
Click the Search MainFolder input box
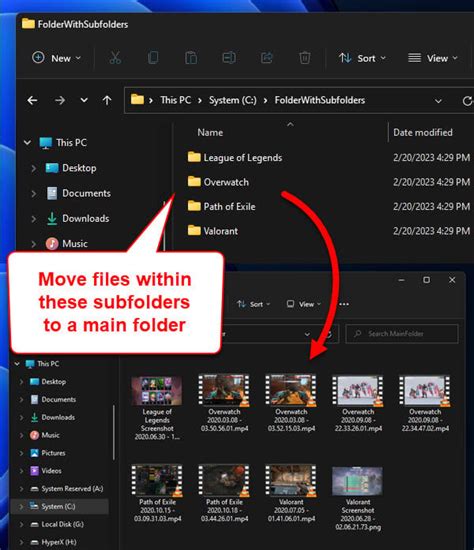coord(402,334)
